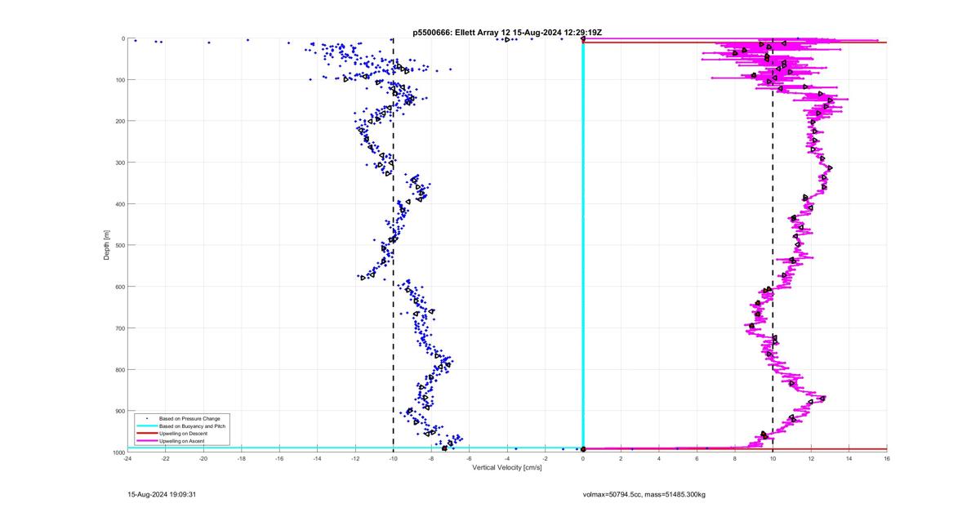Click the 'volmax=50794.5cc, mass=51485.300kg' footer text
This screenshot has width=980, height=508.
644,494
